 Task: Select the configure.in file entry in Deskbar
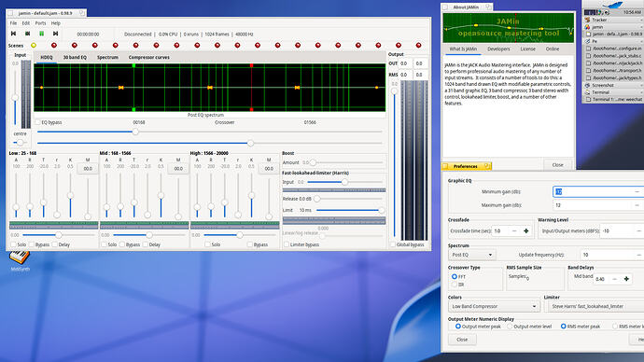pyautogui.click(x=613, y=49)
